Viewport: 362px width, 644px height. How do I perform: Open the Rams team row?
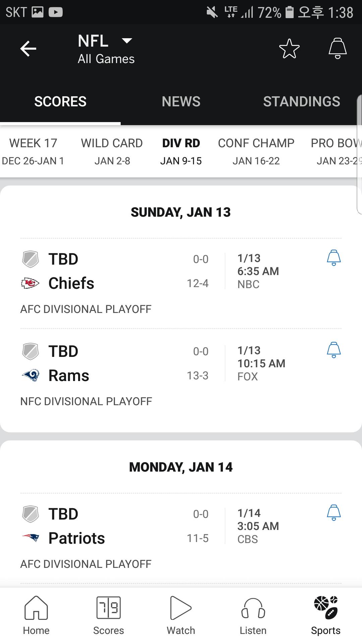click(x=69, y=376)
